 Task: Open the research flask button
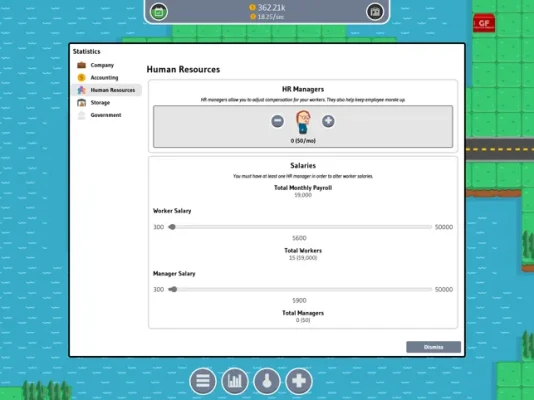click(267, 381)
